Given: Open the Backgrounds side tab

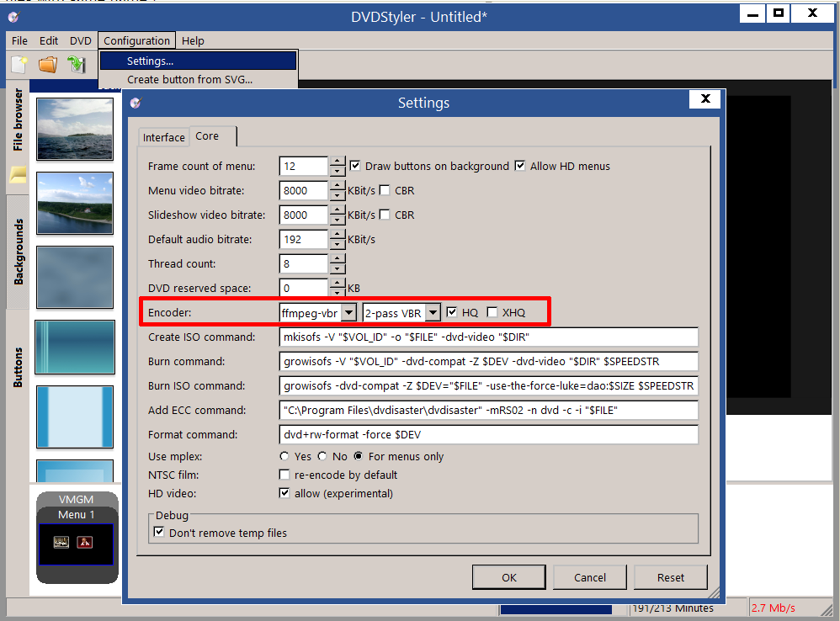Looking at the screenshot, I should [x=18, y=252].
